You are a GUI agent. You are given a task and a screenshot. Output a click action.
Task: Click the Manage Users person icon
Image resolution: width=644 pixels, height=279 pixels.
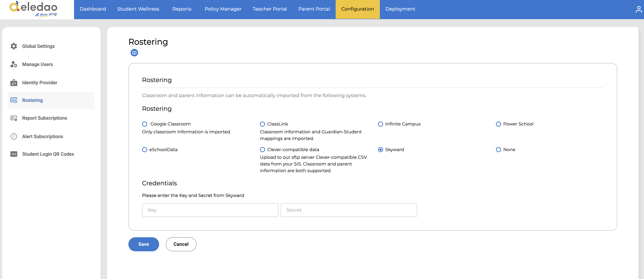point(14,64)
